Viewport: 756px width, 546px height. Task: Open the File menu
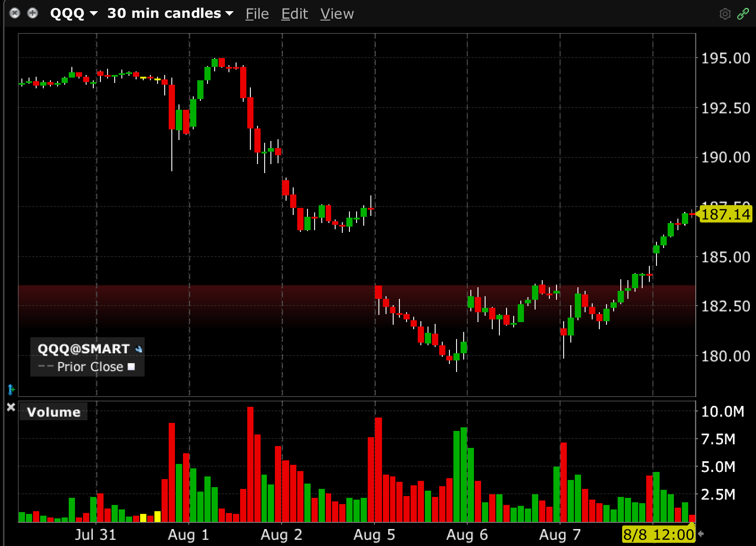pos(257,14)
